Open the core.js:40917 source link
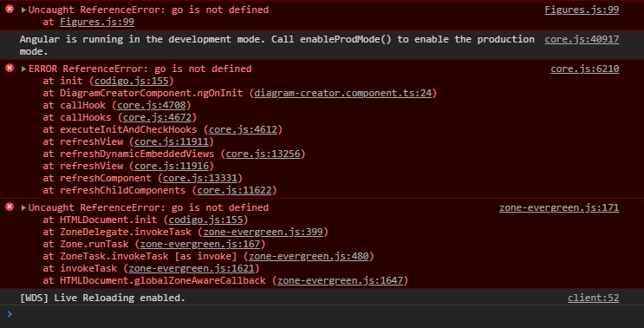The image size is (644, 328). coord(582,39)
